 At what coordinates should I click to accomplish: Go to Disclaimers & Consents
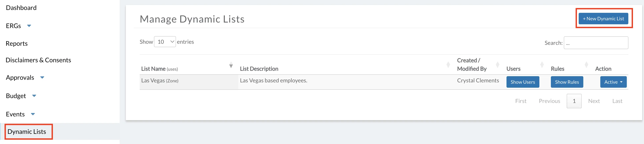[38, 60]
